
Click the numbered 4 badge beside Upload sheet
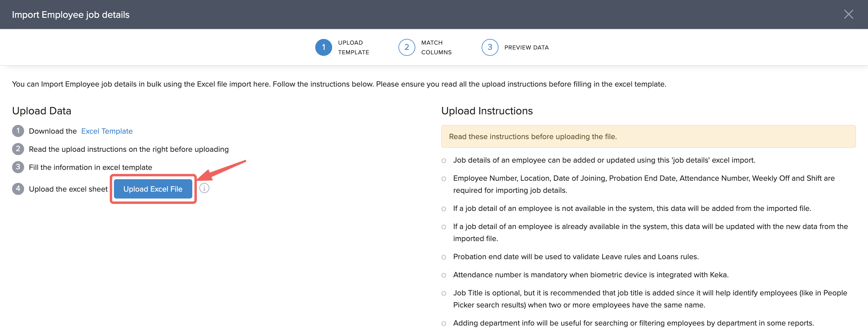(18, 189)
